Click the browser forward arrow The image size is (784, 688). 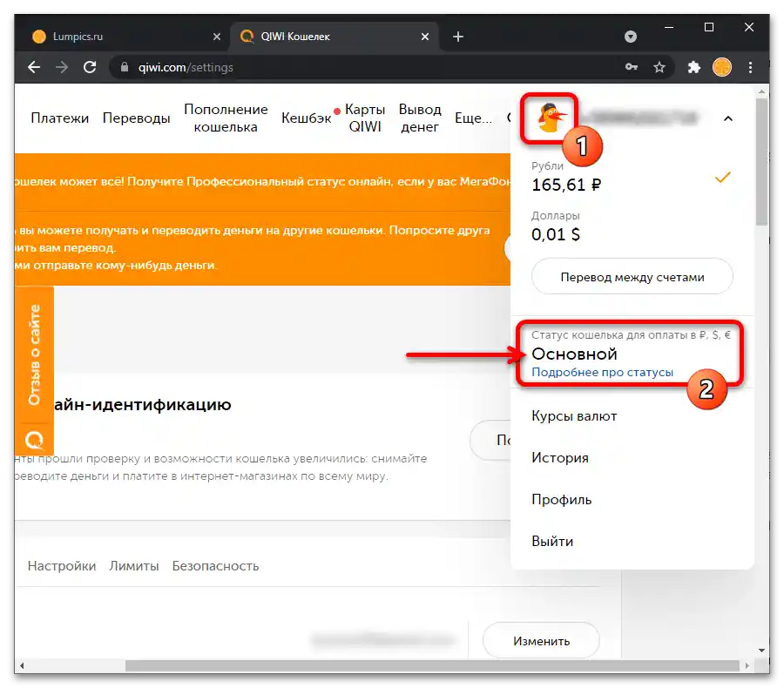[62, 67]
